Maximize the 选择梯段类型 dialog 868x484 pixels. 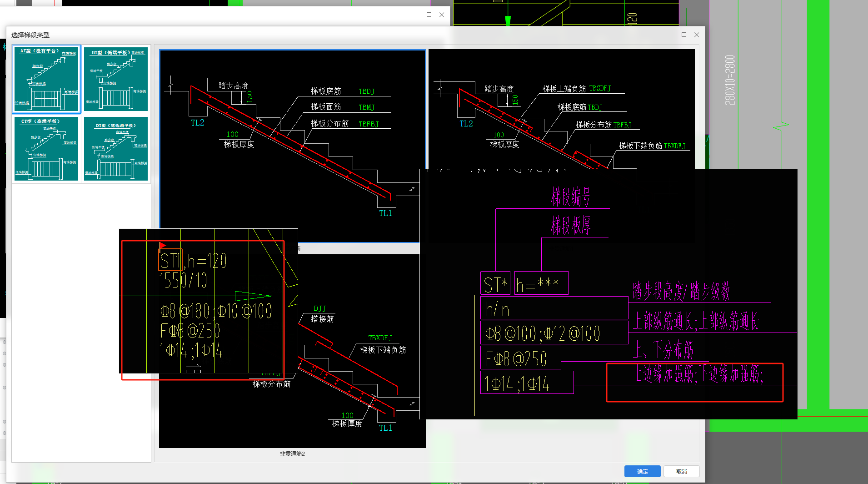click(684, 35)
